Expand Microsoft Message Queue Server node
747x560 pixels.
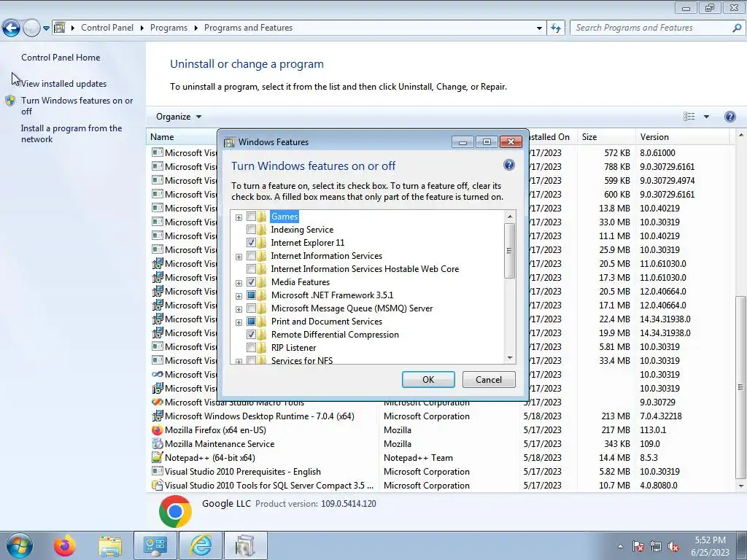pos(239,309)
